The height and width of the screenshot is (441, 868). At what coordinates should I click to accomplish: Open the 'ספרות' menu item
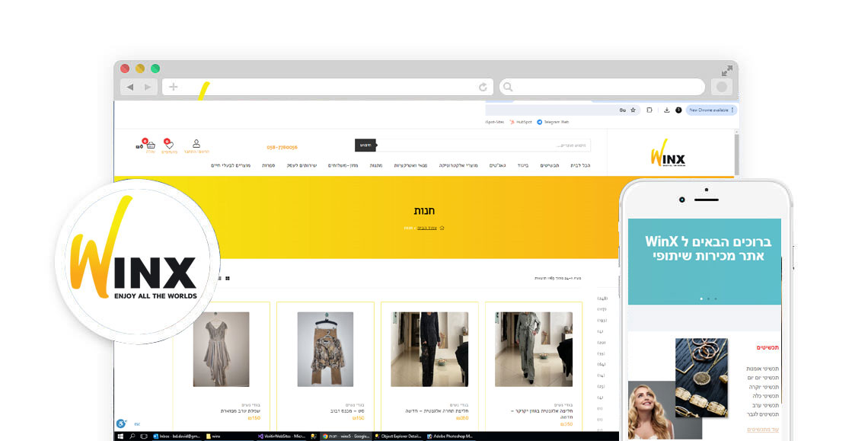pyautogui.click(x=269, y=165)
